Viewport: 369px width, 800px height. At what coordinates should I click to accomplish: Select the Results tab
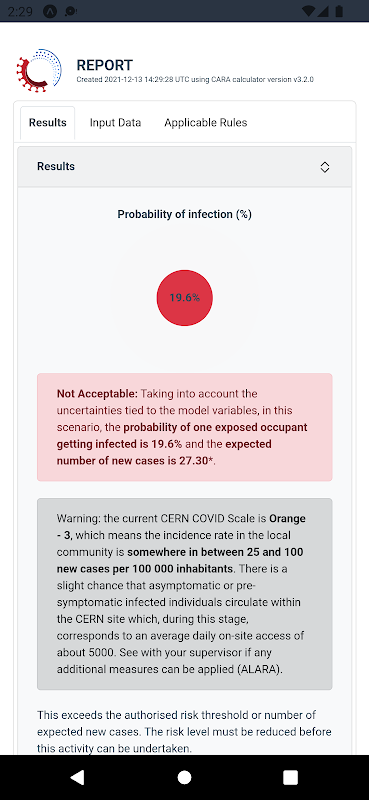[x=47, y=123]
